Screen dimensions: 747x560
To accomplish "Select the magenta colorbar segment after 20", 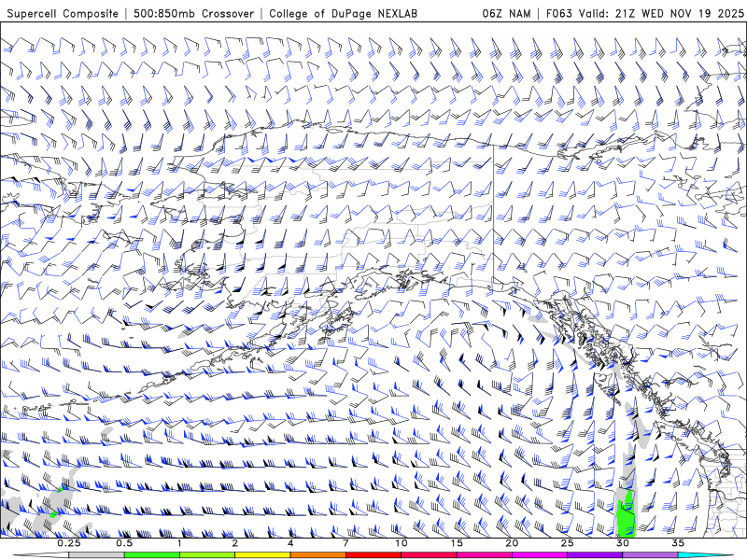I will (540, 555).
